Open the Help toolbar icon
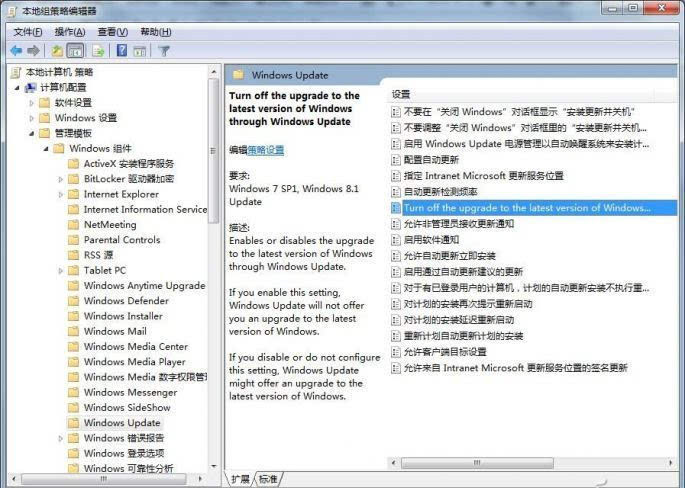Image resolution: width=685 pixels, height=488 pixels. coord(122,51)
